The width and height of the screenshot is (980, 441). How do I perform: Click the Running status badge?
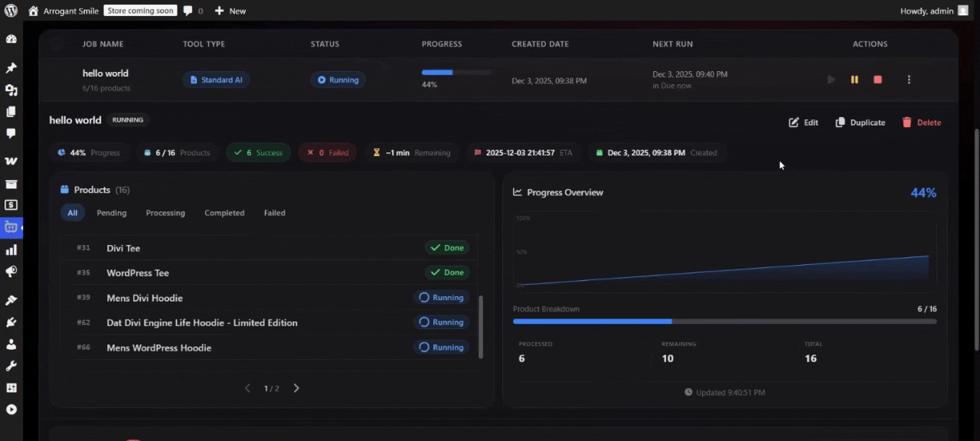338,80
